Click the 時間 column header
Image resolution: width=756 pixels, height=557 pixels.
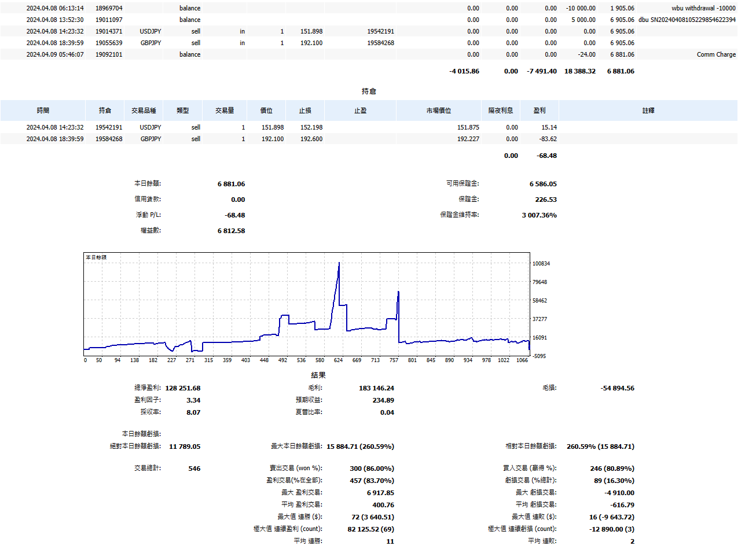tap(43, 110)
